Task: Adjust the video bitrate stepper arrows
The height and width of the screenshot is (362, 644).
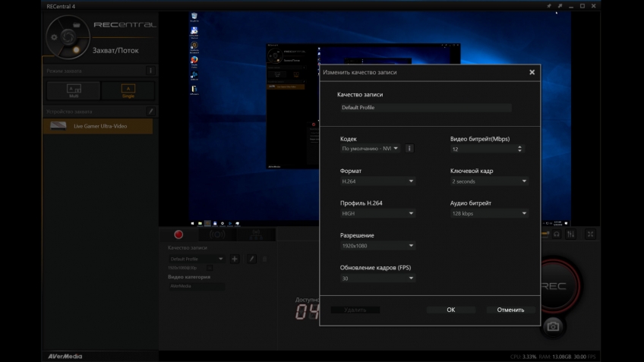Action: click(x=519, y=149)
